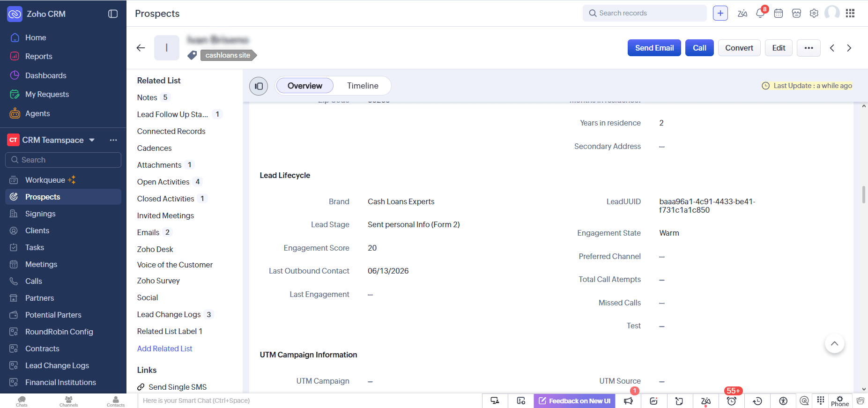Expand CRM Teamspace dropdown arrow

92,140
